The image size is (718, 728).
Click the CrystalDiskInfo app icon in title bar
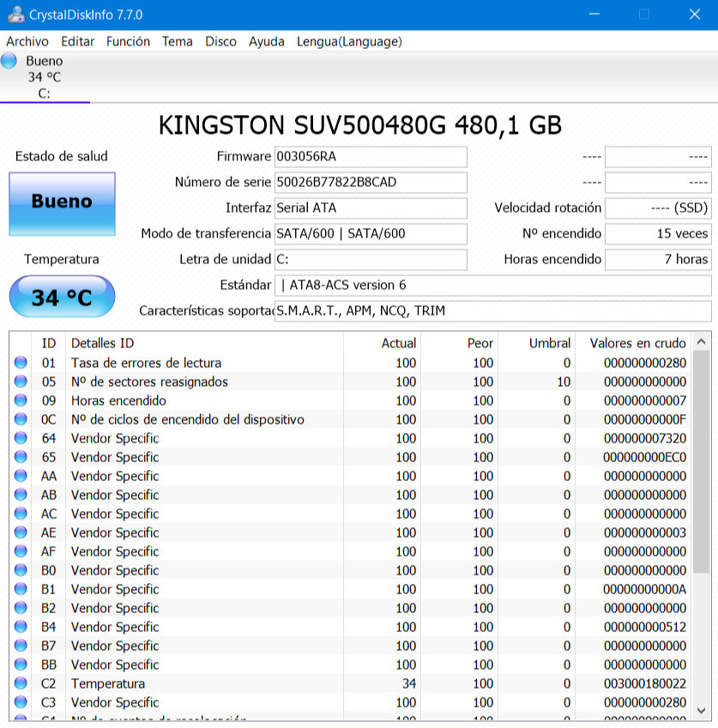click(15, 15)
